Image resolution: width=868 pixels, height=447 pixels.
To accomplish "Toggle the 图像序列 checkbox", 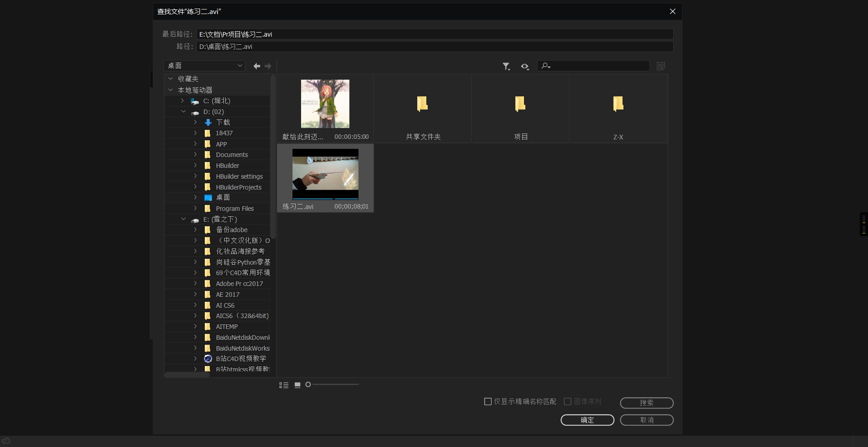I will pyautogui.click(x=567, y=401).
